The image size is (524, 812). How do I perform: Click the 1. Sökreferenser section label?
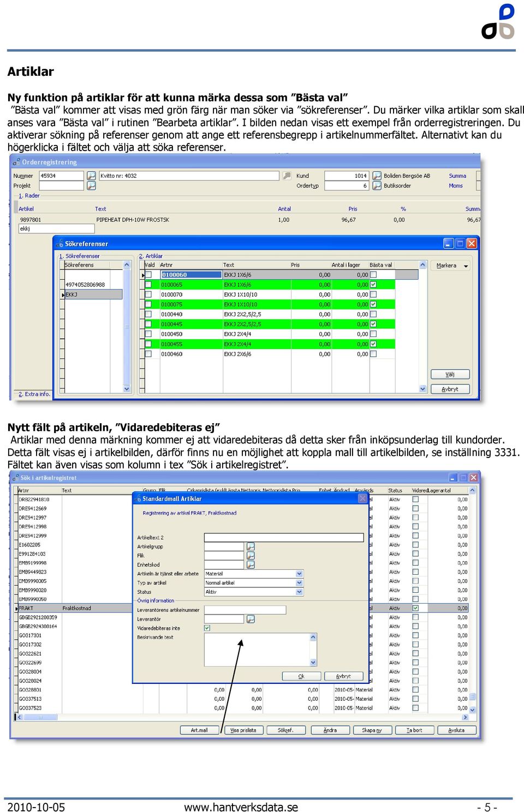coord(79,256)
